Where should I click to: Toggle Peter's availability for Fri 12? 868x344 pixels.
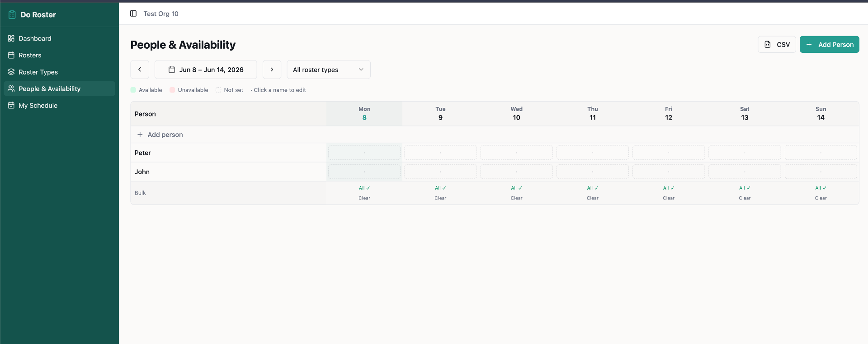click(x=669, y=153)
